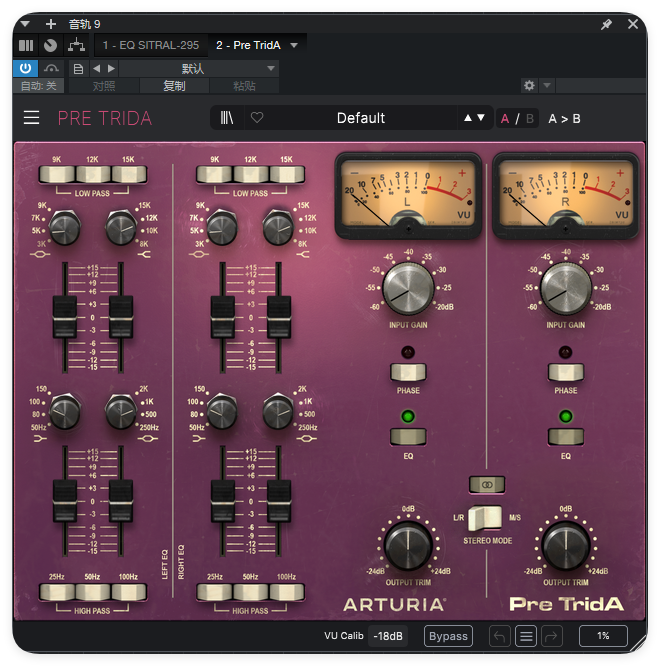Go to previous host preset arrow
660x666 pixels.
pos(96,68)
